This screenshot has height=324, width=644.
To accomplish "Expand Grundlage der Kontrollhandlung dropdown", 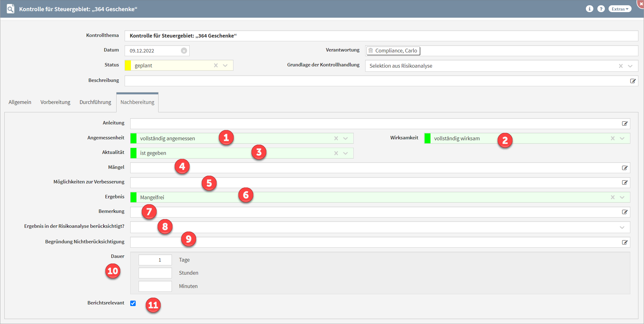I will point(630,66).
